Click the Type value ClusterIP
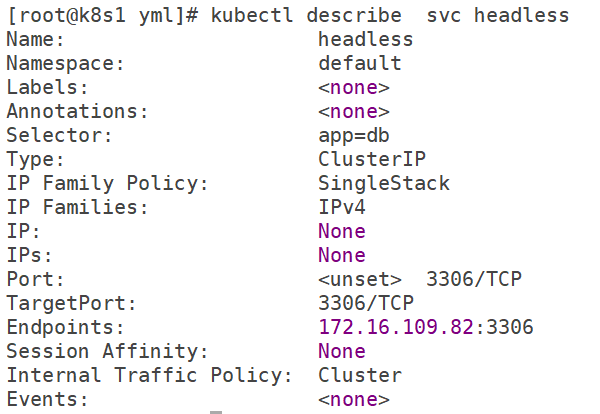This screenshot has height=414, width=600. coord(372,159)
